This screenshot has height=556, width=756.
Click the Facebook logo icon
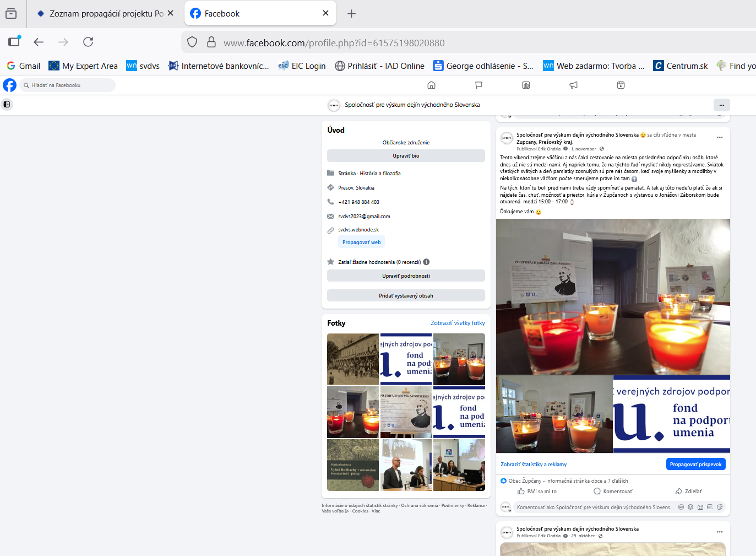click(x=10, y=85)
